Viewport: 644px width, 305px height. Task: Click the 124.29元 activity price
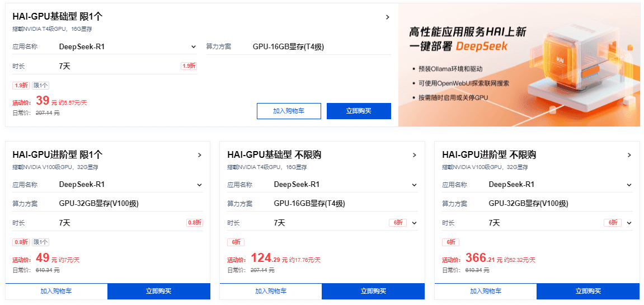[x=270, y=258]
